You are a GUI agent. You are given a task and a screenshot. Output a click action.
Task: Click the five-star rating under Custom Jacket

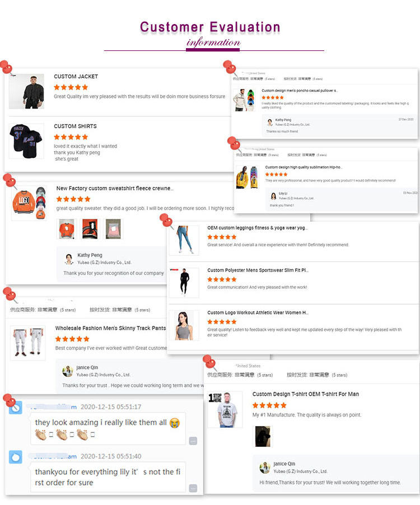coord(71,87)
